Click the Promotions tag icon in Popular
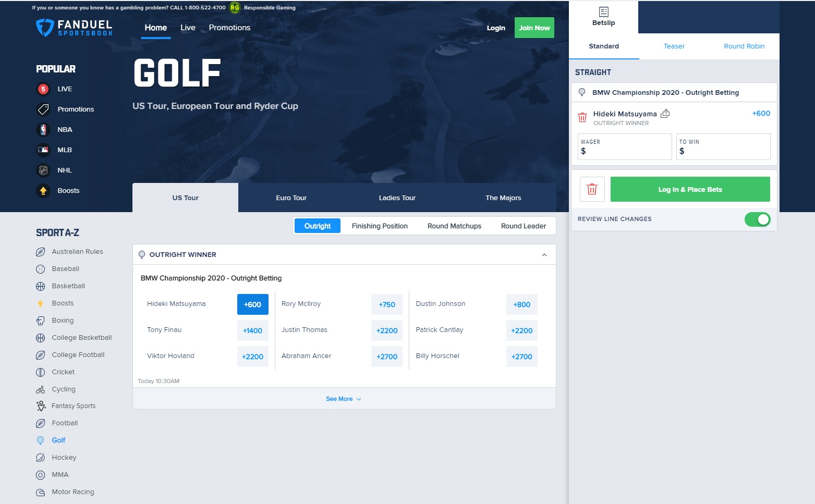This screenshot has height=504, width=815. click(x=43, y=109)
